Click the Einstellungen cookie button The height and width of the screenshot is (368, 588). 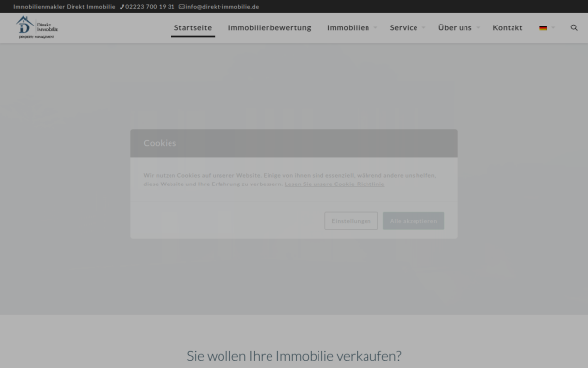(352, 221)
